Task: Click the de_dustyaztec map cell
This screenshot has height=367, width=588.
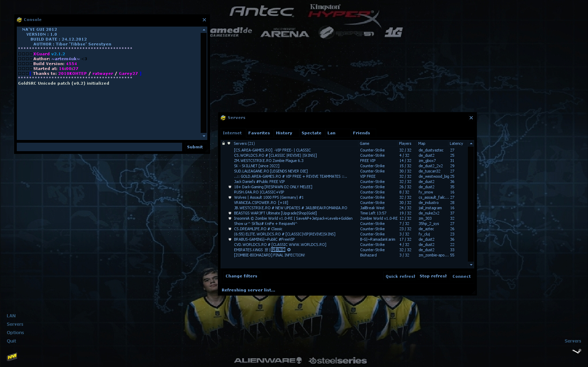Action: coord(431,150)
